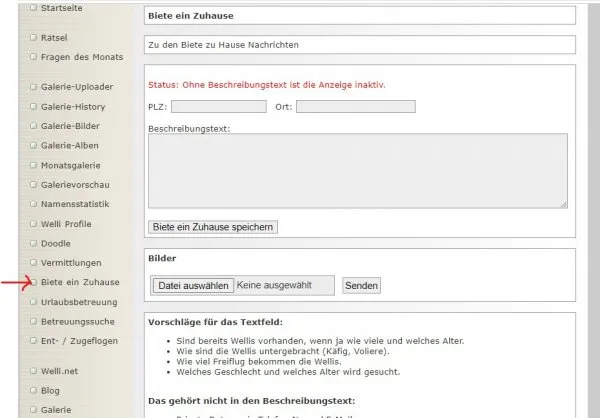
Task: Click the bullet icon beside Blog
Action: click(33, 390)
